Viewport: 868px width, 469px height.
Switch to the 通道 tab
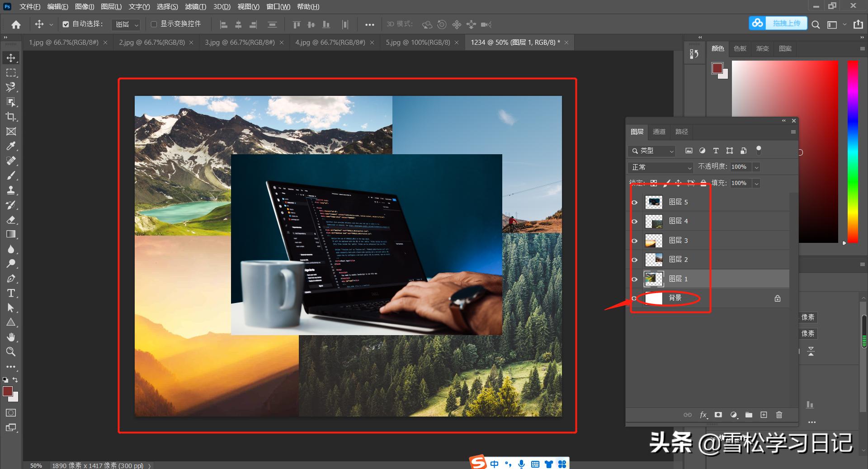click(659, 132)
